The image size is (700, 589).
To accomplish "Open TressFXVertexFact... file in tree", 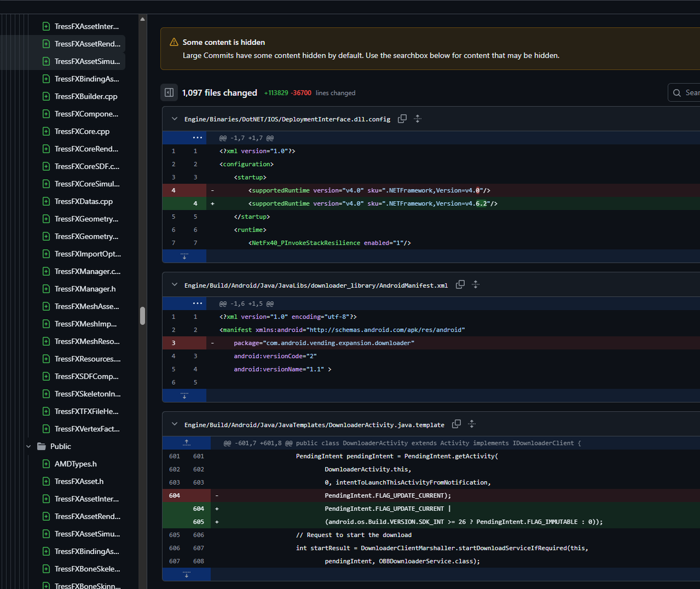I will point(86,429).
